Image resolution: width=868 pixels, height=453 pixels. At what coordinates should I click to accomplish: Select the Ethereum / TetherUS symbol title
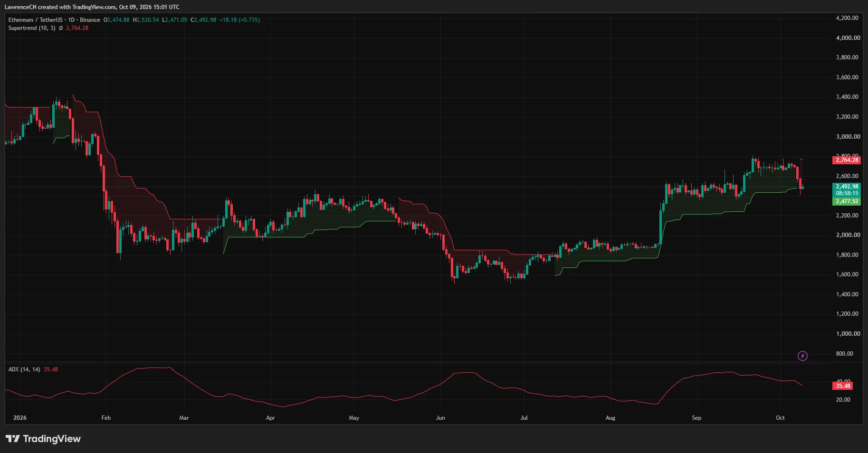(x=35, y=20)
